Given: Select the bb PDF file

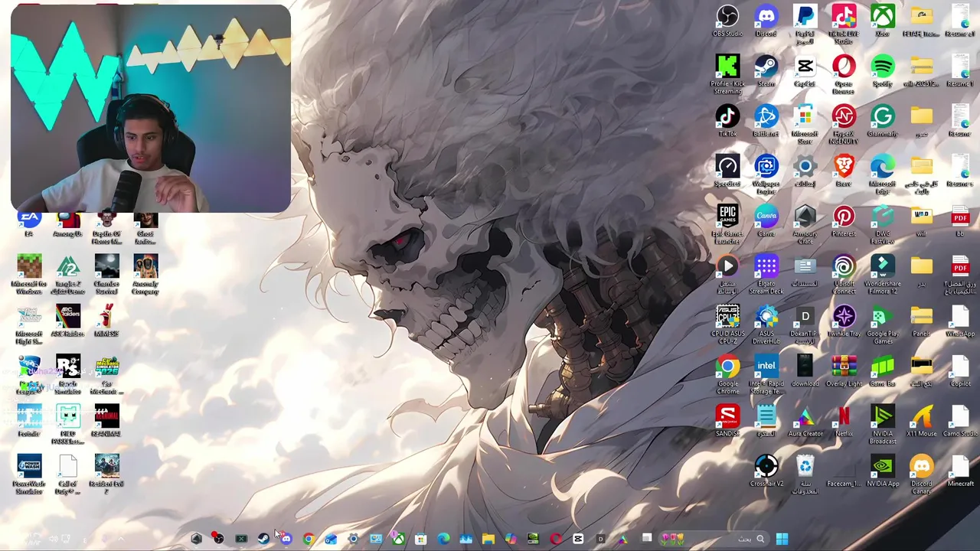Looking at the screenshot, I should (960, 220).
